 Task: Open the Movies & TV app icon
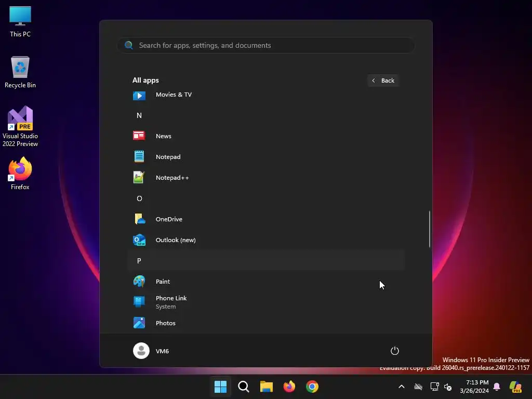[x=139, y=96]
